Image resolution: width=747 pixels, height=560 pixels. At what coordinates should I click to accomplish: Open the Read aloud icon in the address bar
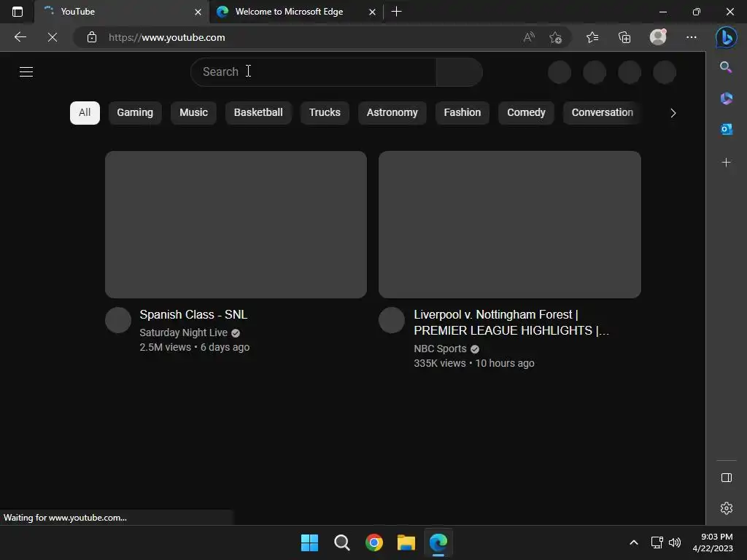coord(529,37)
